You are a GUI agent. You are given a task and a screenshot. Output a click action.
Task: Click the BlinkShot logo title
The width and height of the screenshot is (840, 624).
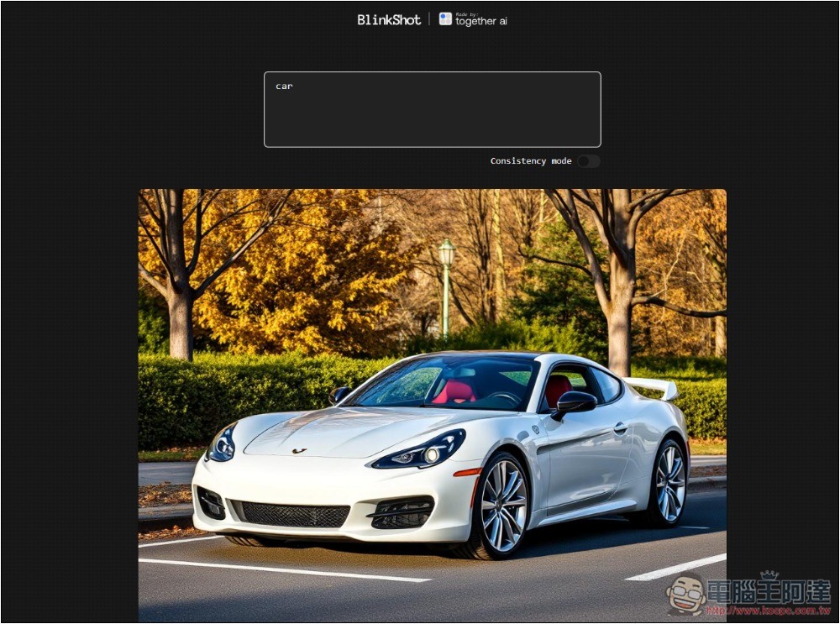tap(389, 20)
